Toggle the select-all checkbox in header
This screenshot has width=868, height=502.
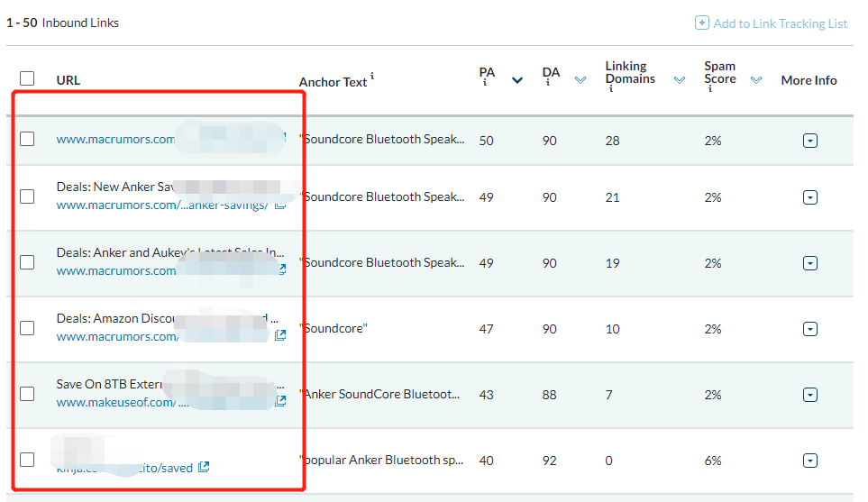click(x=27, y=78)
